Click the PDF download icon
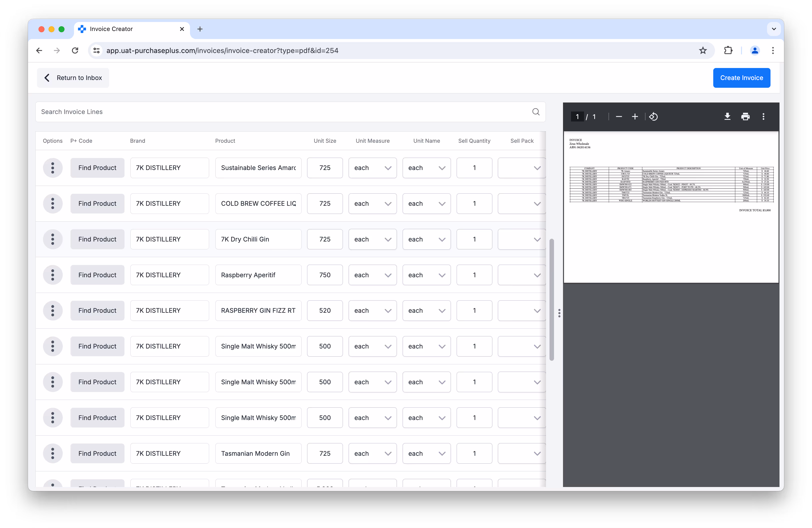This screenshot has height=528, width=812. tap(727, 117)
